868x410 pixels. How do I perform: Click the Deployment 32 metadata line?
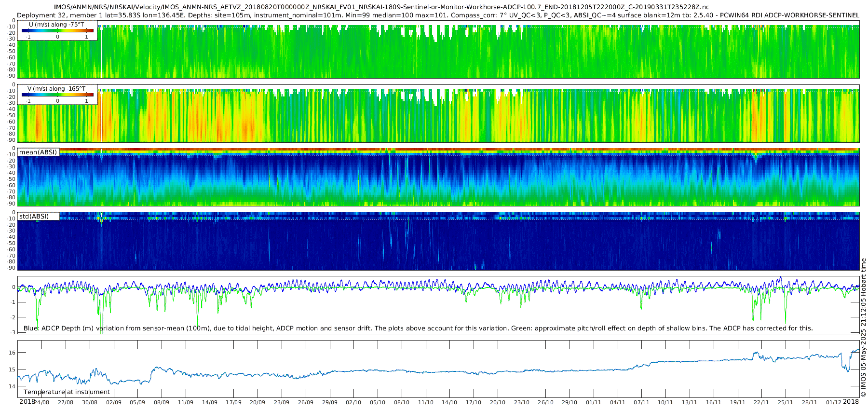pos(438,15)
